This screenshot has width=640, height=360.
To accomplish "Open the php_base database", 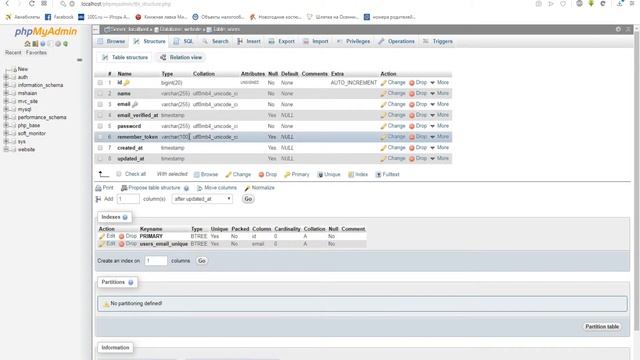I will click(29, 125).
